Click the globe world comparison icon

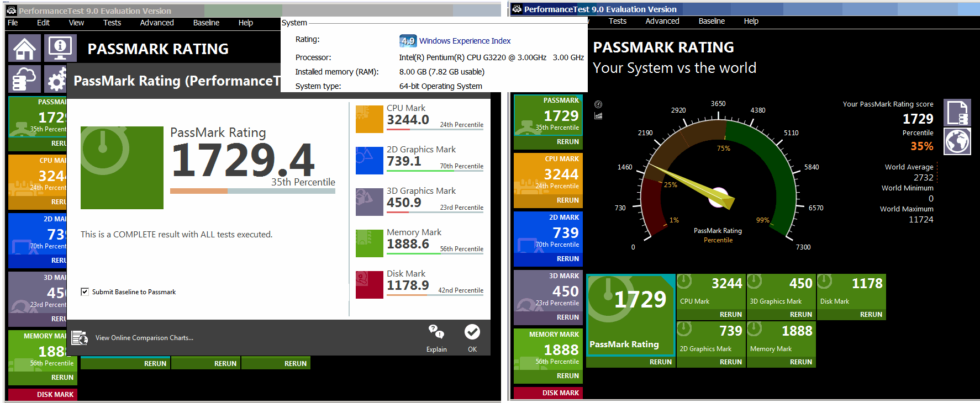click(957, 142)
